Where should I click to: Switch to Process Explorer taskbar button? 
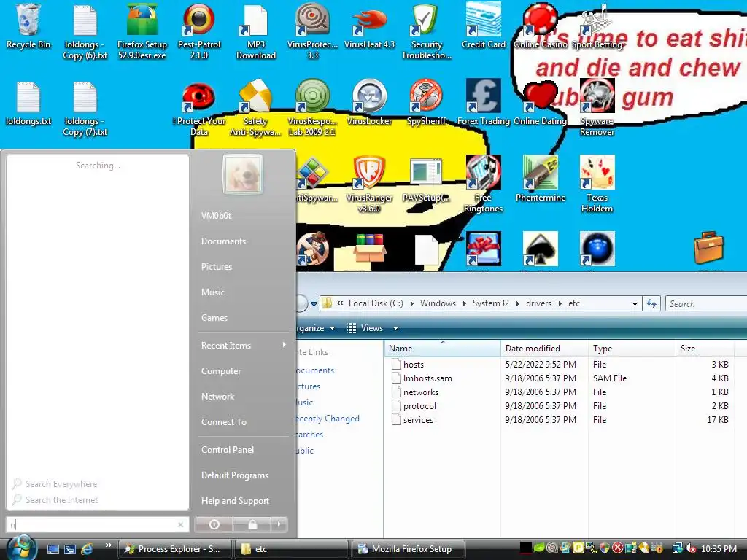pyautogui.click(x=174, y=549)
